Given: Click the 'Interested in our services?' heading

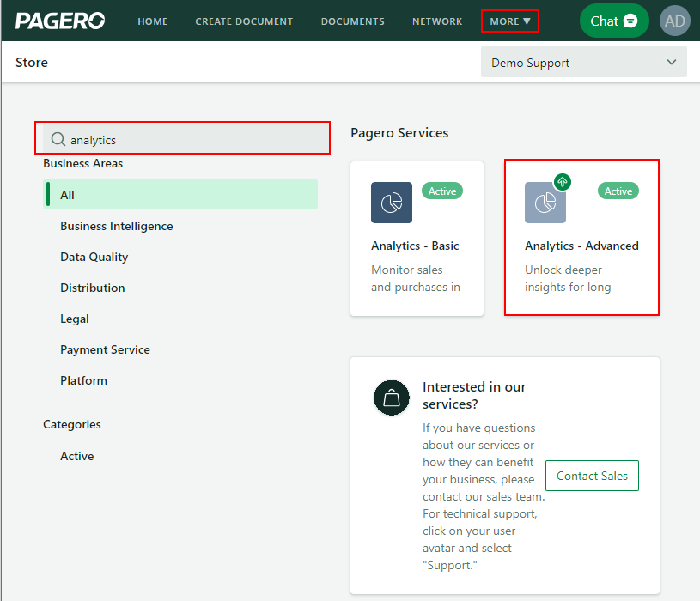Looking at the screenshot, I should 474,395.
